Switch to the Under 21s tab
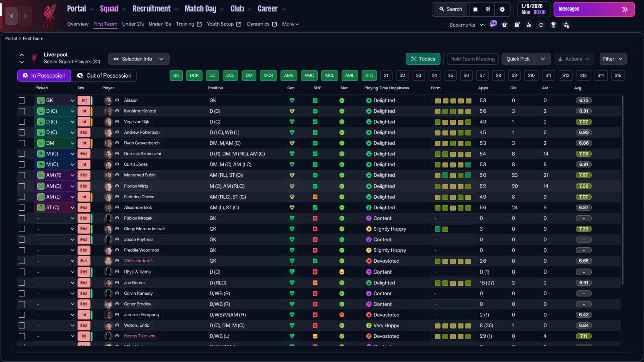Screen dimensions: 644x362 (133, 24)
